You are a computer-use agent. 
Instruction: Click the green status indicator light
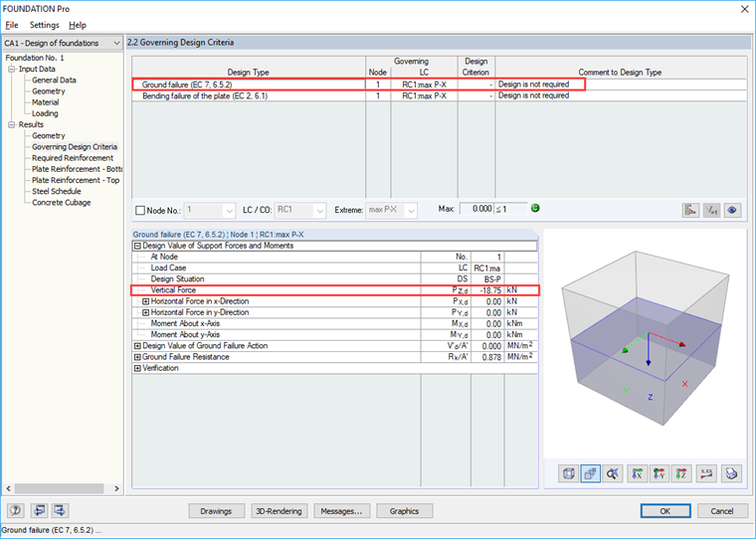pos(535,208)
